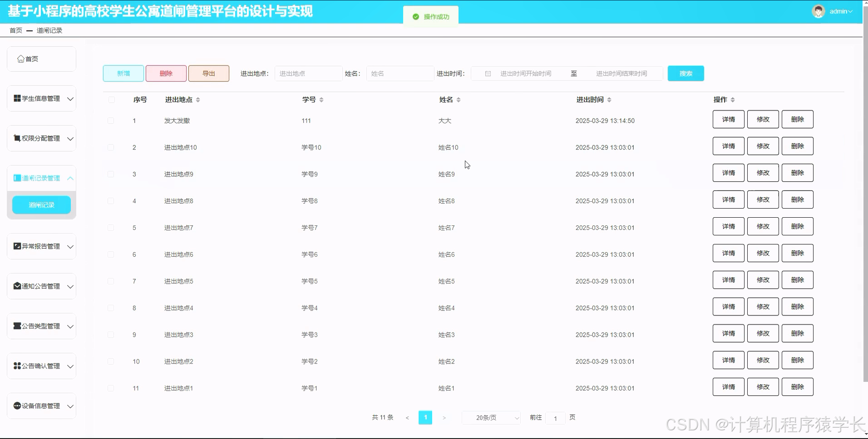
Task: Check the checkbox for 进出地点10 row
Action: click(x=111, y=147)
